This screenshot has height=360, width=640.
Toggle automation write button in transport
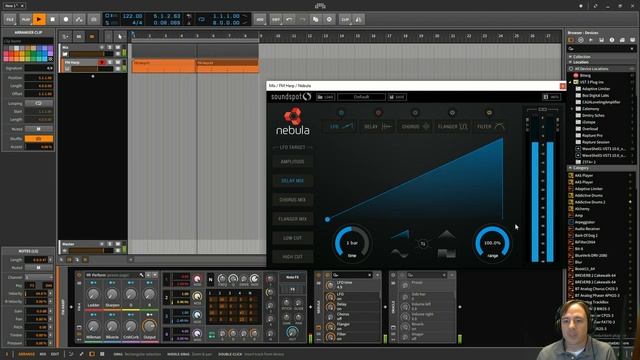point(79,19)
